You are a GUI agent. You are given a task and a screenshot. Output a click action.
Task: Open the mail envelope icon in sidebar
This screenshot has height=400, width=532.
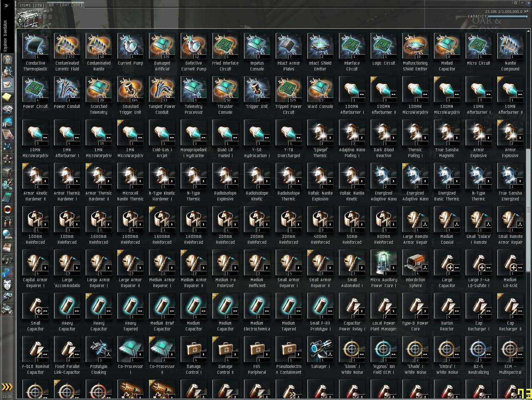click(7, 84)
